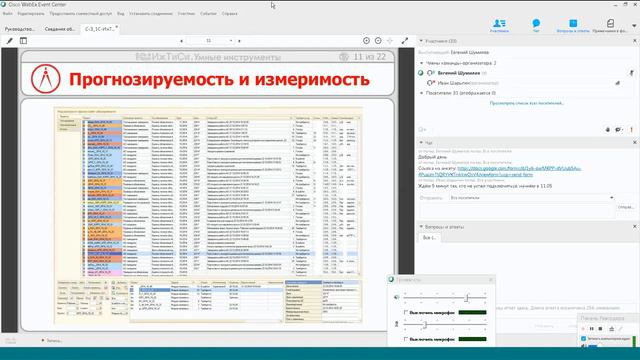The image size is (640, 360).
Task: Select participant Евгений Шумилов
Action: (458, 73)
